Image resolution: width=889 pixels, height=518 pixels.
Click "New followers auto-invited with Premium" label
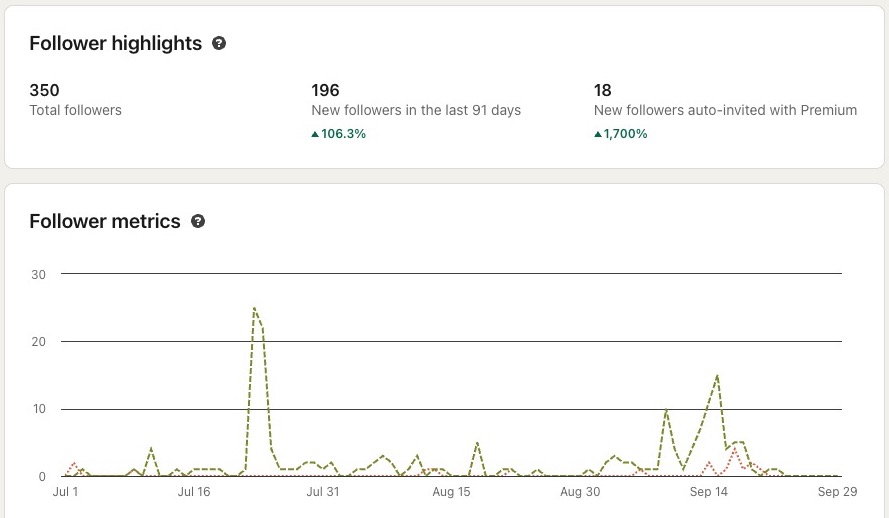[725, 111]
